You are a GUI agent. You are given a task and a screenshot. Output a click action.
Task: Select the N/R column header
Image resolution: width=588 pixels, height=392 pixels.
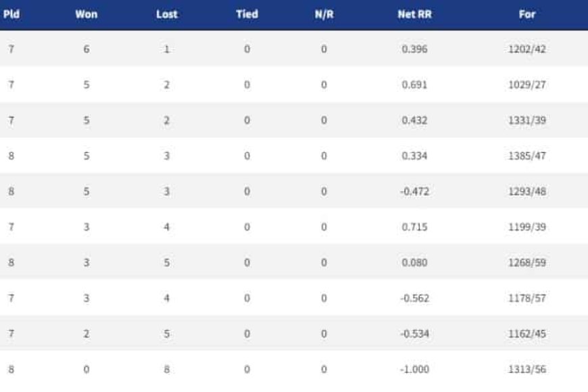point(324,14)
